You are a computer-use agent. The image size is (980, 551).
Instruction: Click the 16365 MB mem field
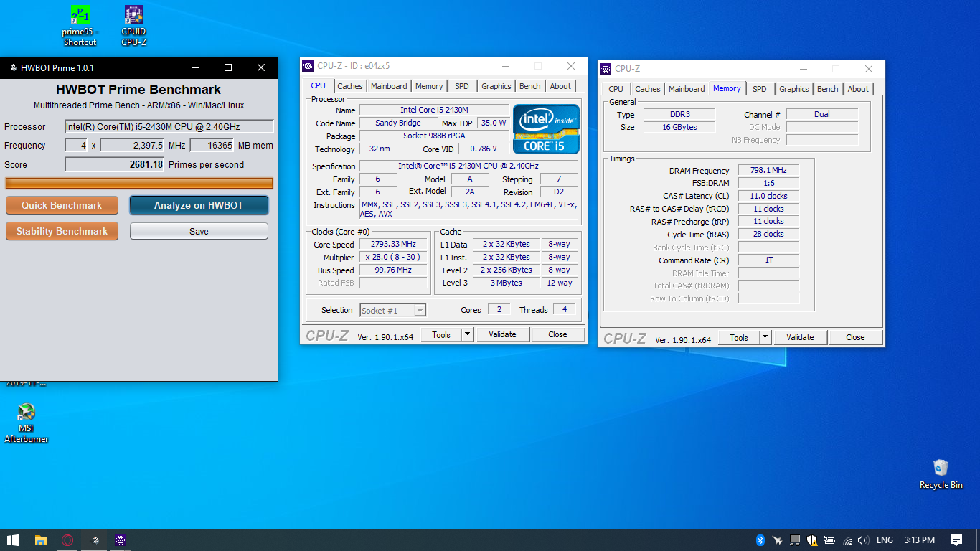pos(212,145)
